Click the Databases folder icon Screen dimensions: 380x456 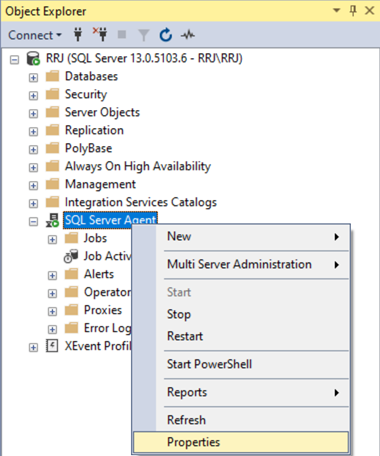[x=52, y=76]
